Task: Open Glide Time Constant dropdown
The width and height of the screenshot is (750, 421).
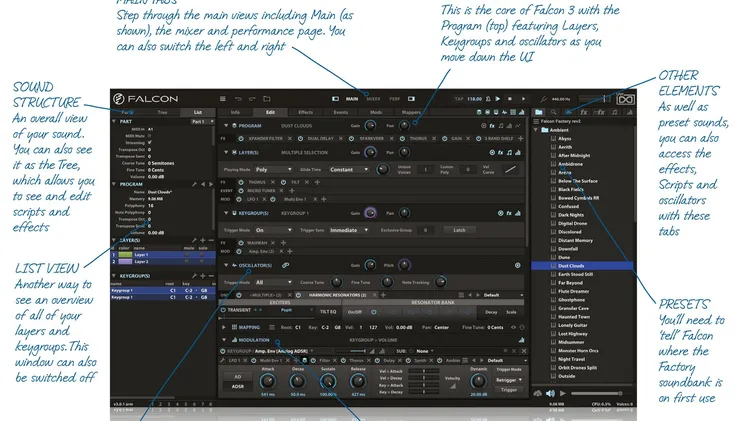Action: point(349,169)
